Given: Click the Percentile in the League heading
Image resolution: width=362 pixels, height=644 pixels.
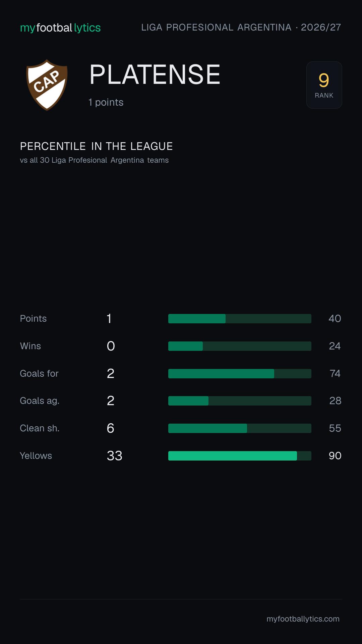Looking at the screenshot, I should 97,146.
